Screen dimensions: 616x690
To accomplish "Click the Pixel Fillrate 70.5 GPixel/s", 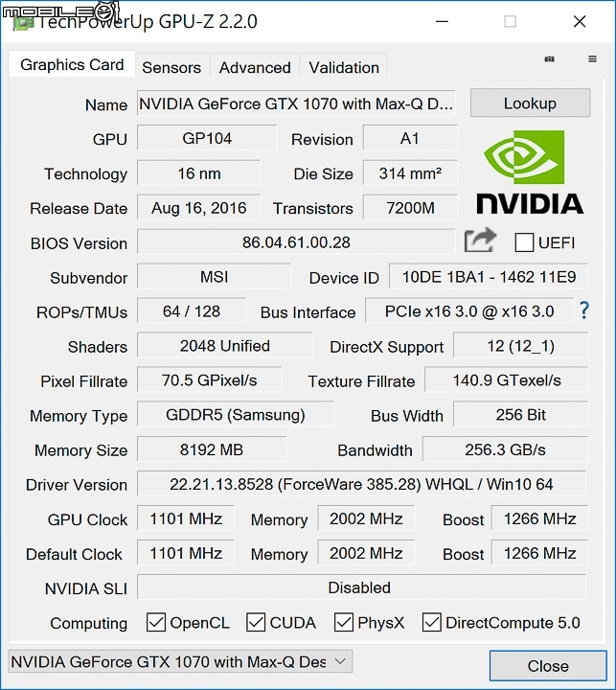I will [210, 380].
